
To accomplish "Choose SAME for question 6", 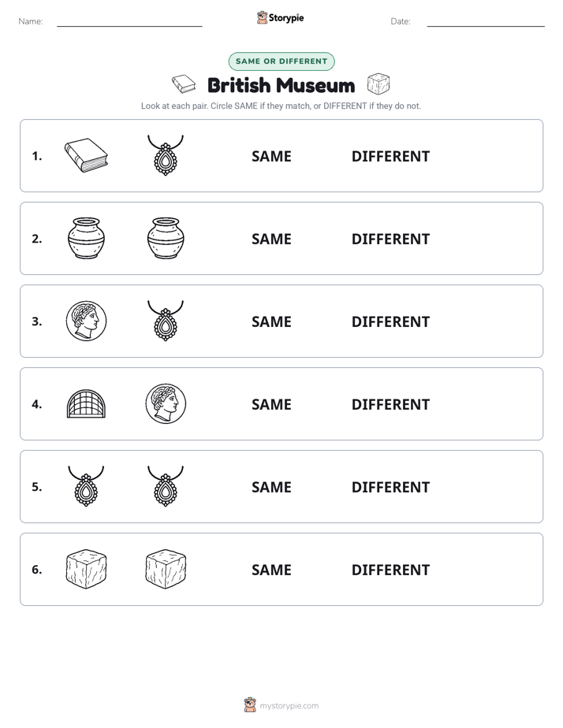I will point(271,570).
